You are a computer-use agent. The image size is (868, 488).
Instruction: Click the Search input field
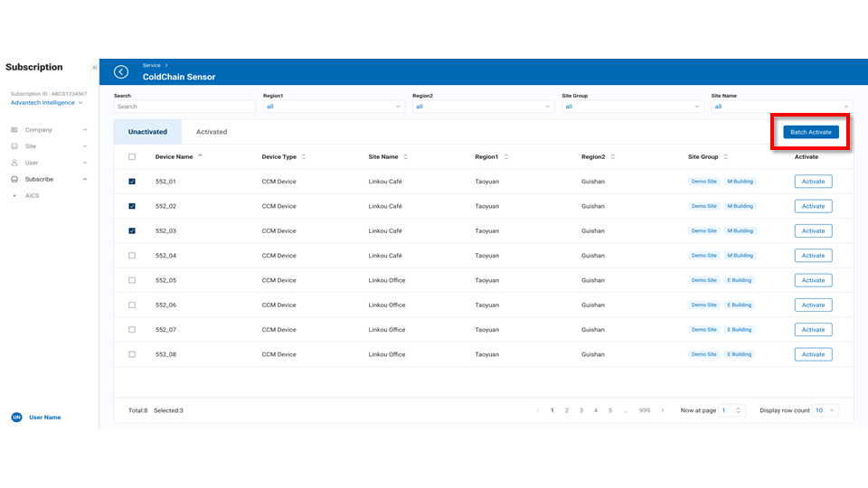click(x=184, y=107)
